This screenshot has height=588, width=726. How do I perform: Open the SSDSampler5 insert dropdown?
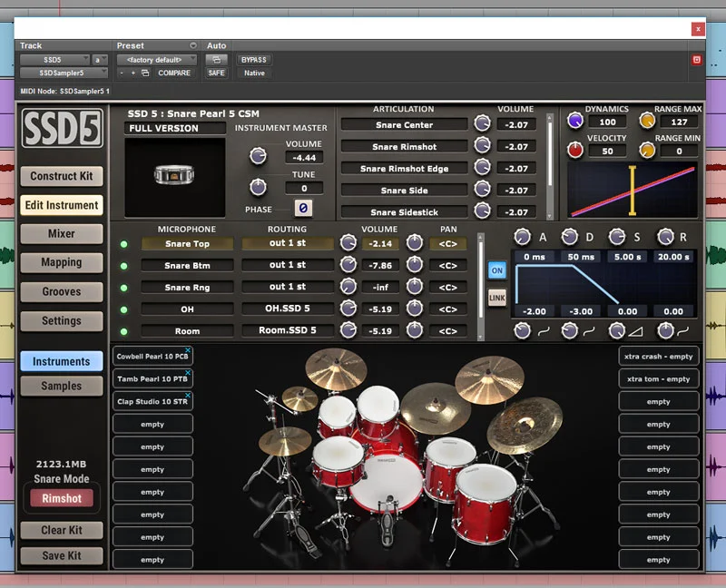coord(64,73)
